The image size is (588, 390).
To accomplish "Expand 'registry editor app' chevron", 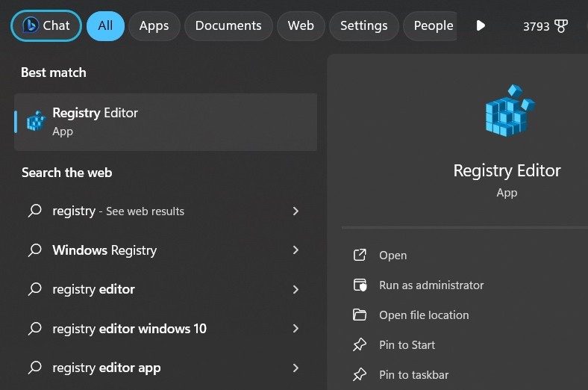I will [x=295, y=368].
